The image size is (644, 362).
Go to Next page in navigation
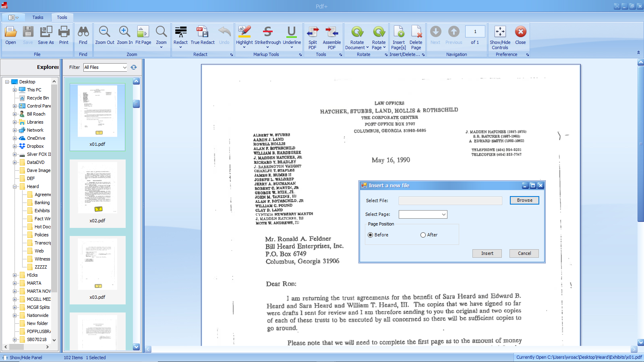coord(435,35)
